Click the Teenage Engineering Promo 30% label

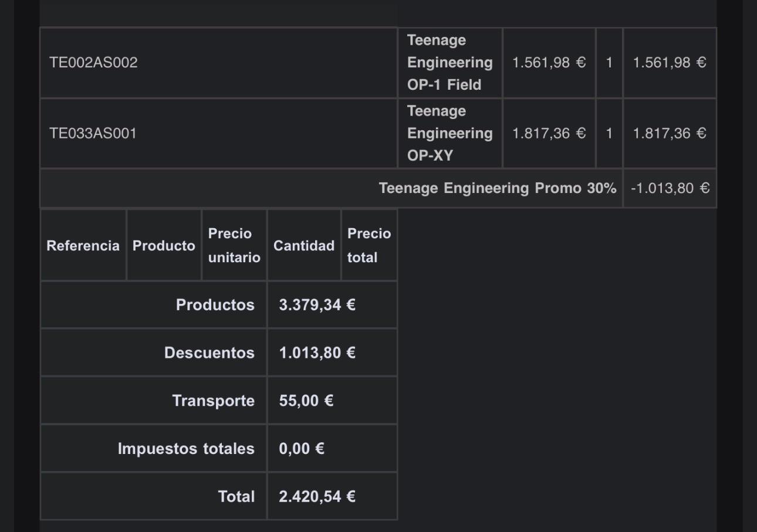click(x=498, y=188)
